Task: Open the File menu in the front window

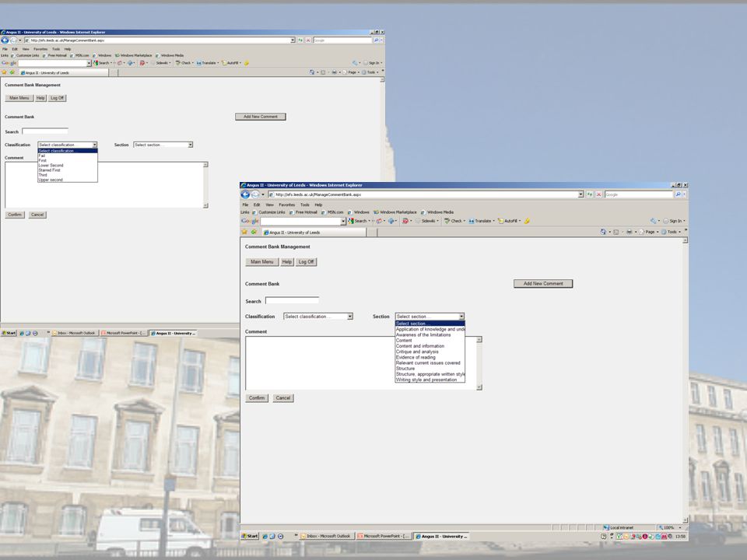Action: click(x=245, y=205)
